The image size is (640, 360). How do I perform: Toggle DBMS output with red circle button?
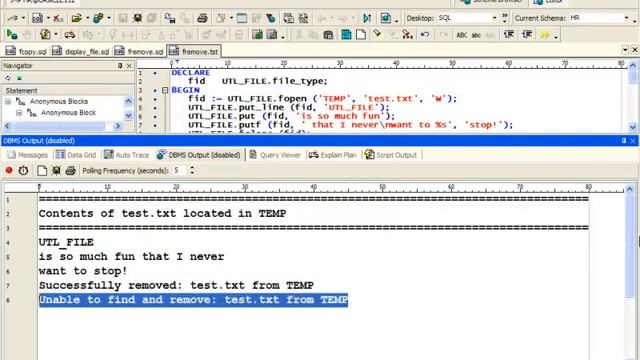(9, 170)
